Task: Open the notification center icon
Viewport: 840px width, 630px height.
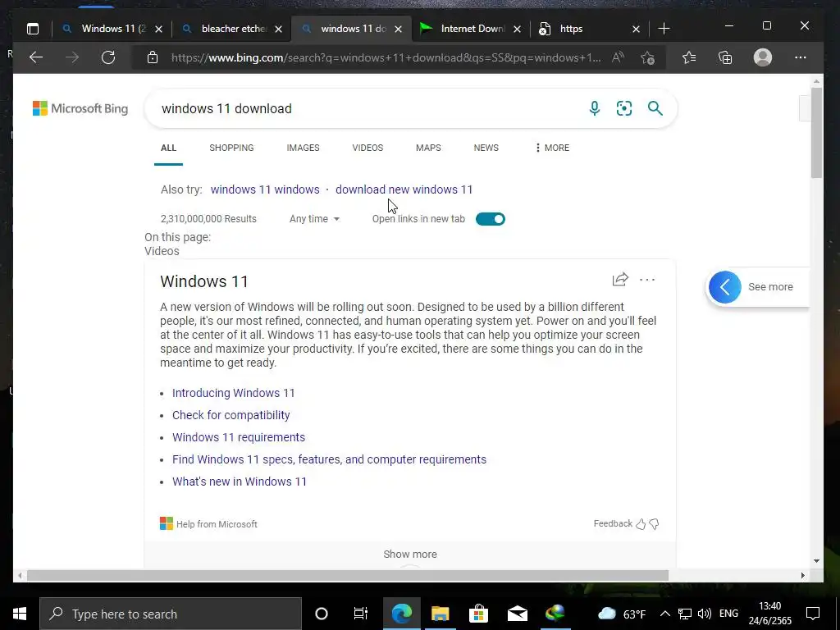Action: 813,614
